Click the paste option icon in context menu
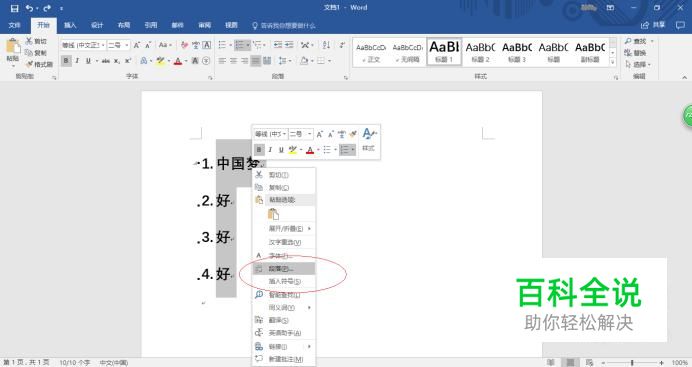Viewport: 692px width, 367px height. (x=274, y=214)
